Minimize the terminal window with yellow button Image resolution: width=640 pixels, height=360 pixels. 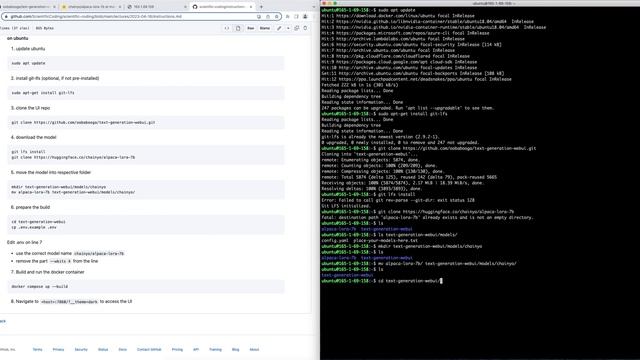click(x=330, y=3)
